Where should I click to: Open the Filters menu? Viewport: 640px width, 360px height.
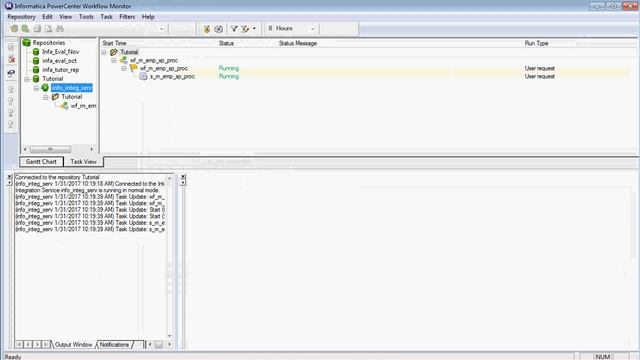coord(127,17)
